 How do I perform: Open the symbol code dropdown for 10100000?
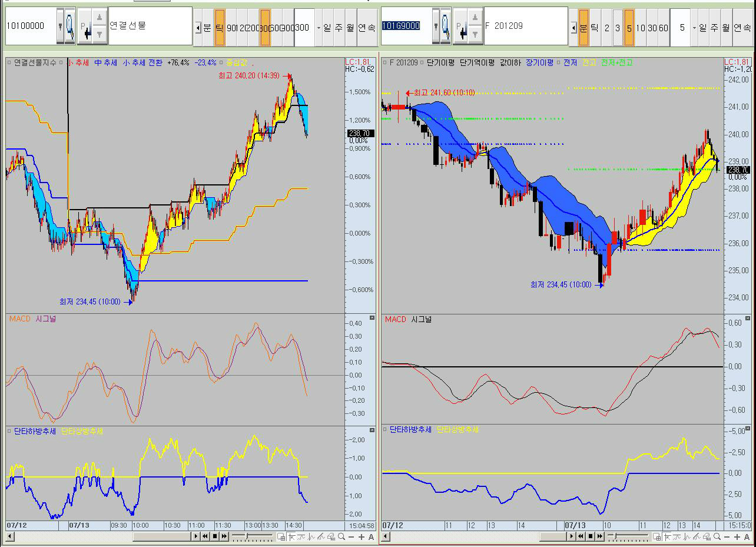(60, 26)
